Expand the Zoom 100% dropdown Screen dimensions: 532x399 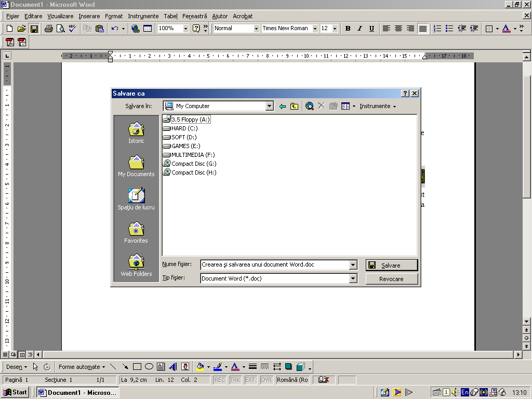point(185,29)
